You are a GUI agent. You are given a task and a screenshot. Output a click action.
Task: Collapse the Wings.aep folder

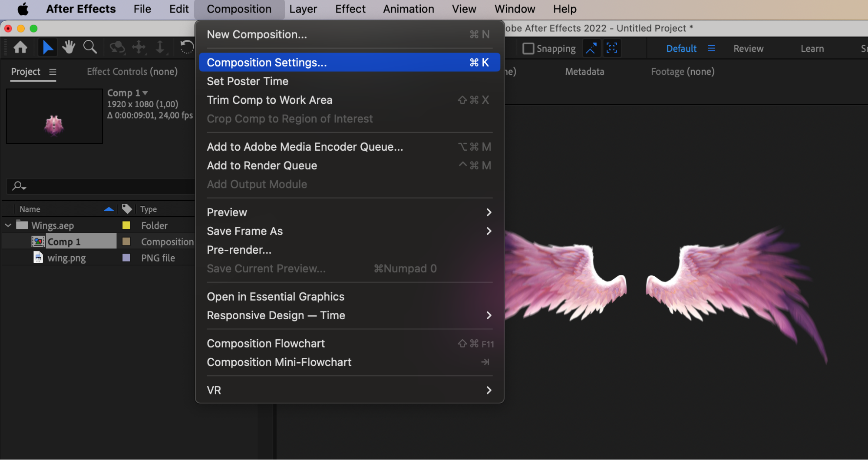[x=8, y=225]
